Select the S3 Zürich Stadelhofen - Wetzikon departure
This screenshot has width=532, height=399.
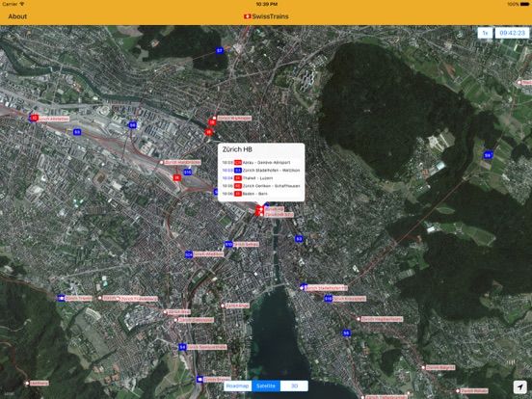[x=261, y=170]
